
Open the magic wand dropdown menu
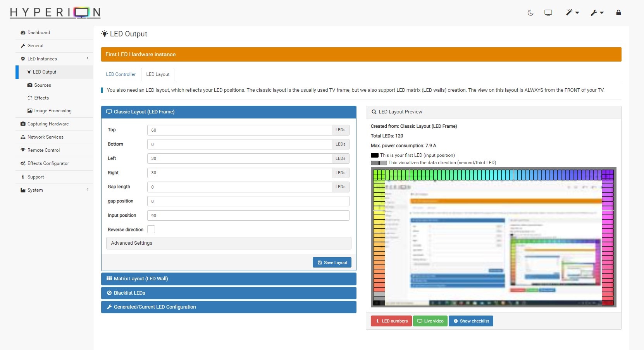[x=572, y=13]
